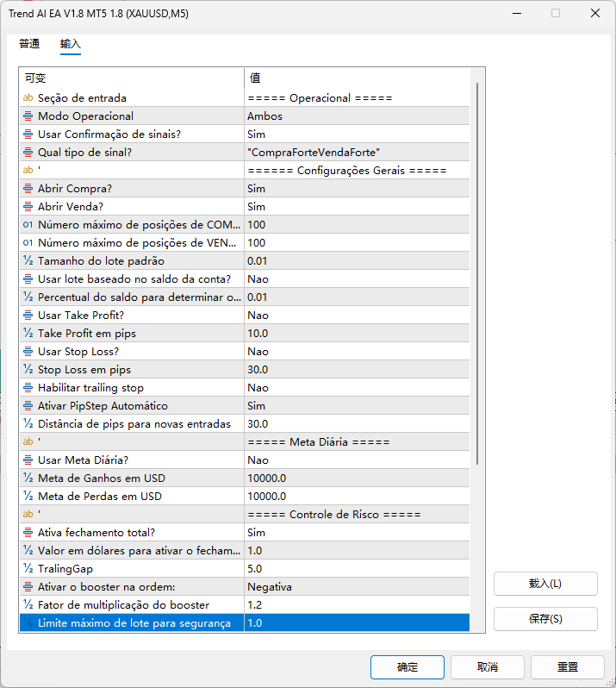Click the 确定 button
616x688 pixels.
point(408,667)
